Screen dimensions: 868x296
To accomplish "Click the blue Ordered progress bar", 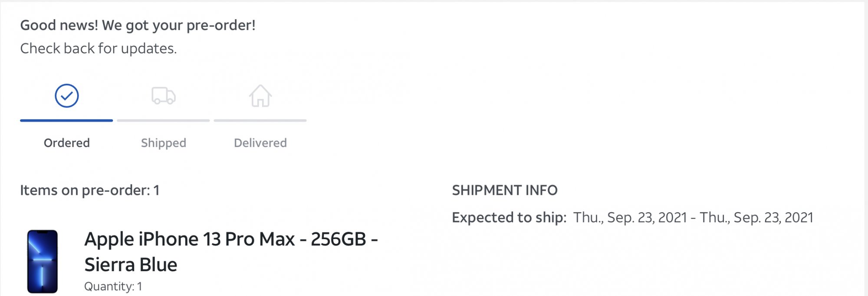I will (66, 120).
